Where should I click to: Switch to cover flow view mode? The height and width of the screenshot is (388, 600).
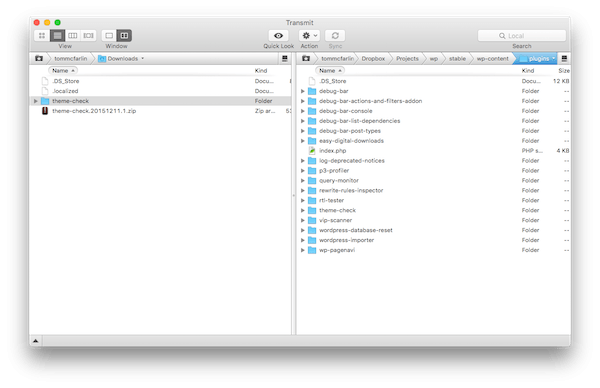click(88, 36)
